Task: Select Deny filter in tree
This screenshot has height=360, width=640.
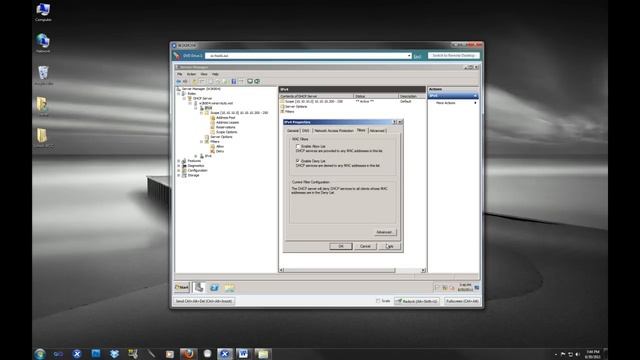Action: (x=220, y=151)
